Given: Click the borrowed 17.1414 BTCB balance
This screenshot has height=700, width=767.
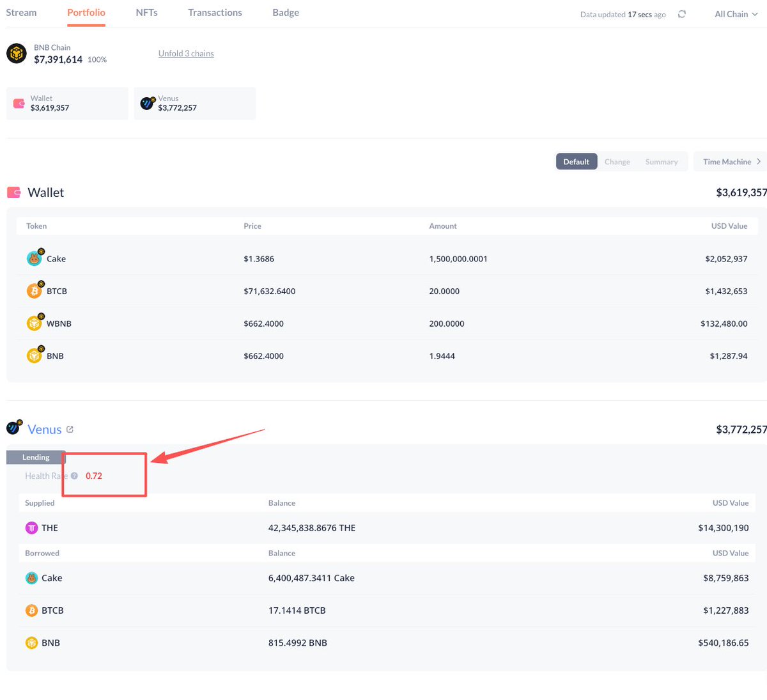Looking at the screenshot, I should pyautogui.click(x=297, y=611).
